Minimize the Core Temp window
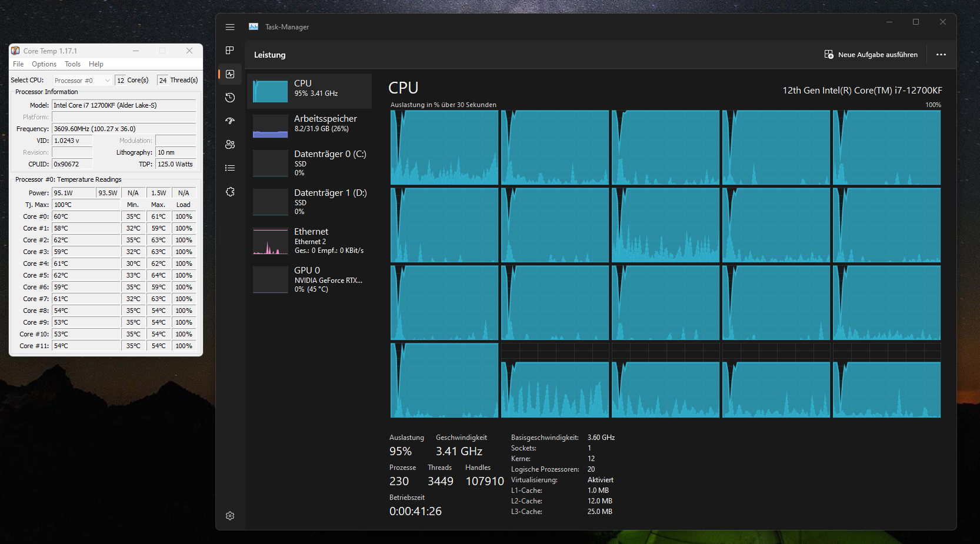Screen dimensions: 980x544 tap(136, 51)
